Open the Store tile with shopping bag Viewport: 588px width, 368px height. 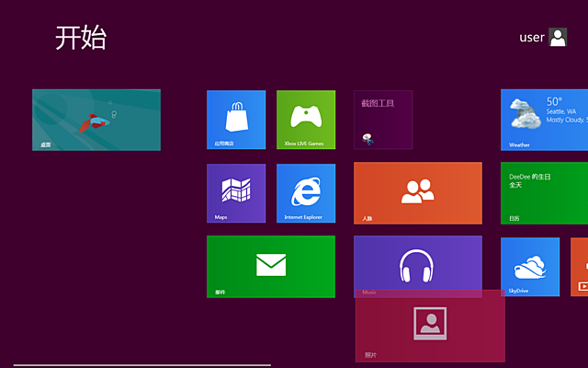[236, 120]
